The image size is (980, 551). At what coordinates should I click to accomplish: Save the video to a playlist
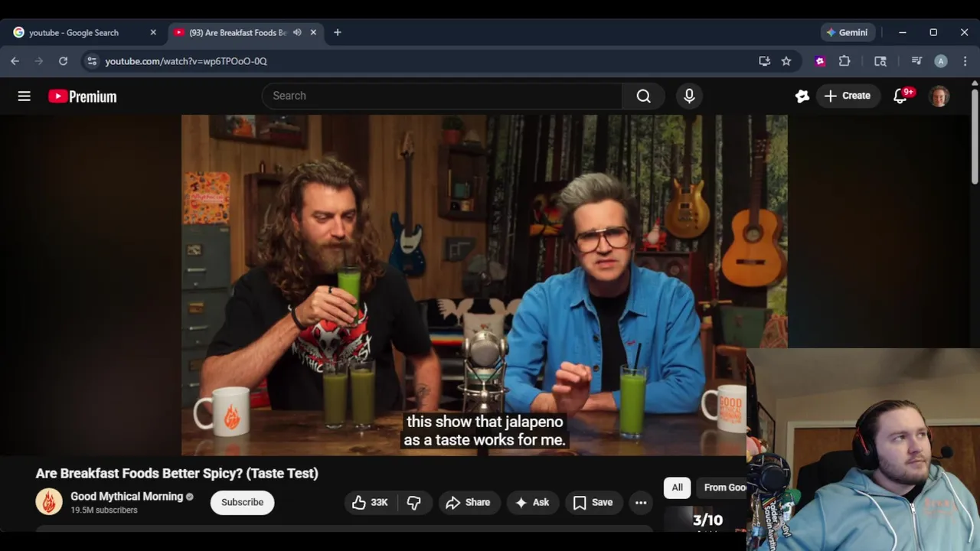pyautogui.click(x=593, y=502)
